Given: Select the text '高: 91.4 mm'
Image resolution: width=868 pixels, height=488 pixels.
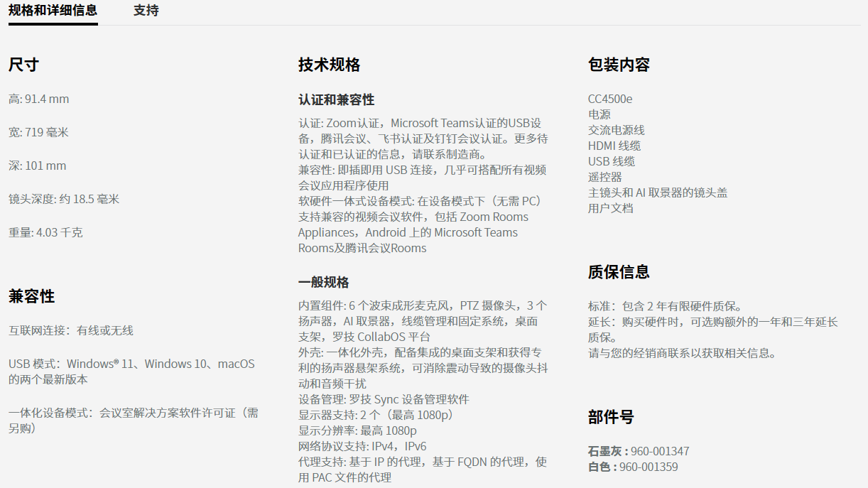Looking at the screenshot, I should pyautogui.click(x=39, y=99).
